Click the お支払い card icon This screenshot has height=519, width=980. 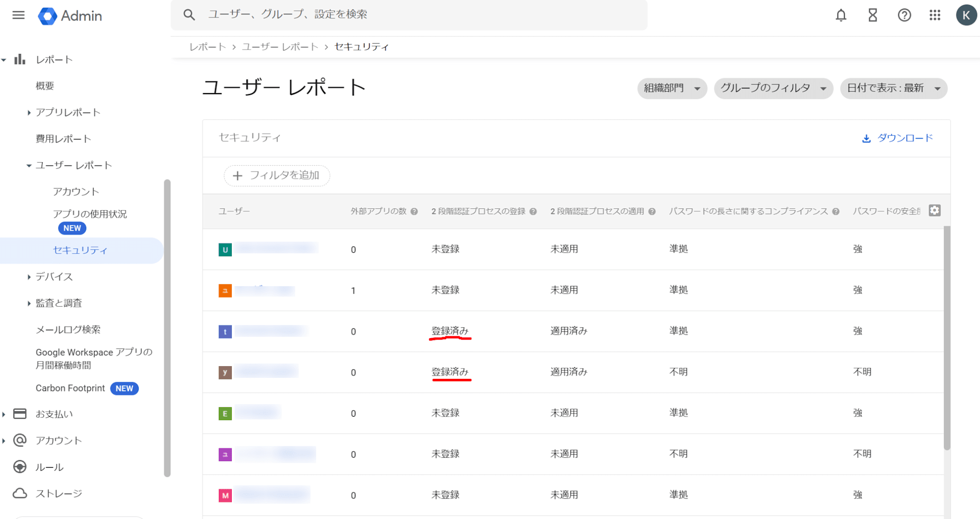click(x=20, y=414)
